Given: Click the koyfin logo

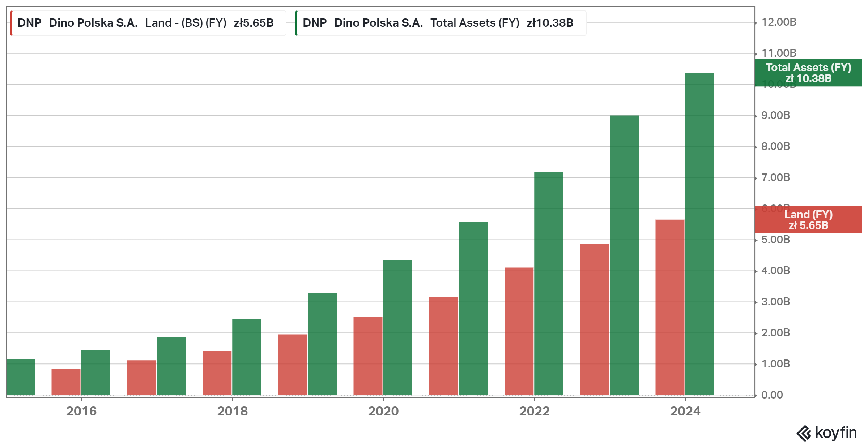Looking at the screenshot, I should click(827, 433).
